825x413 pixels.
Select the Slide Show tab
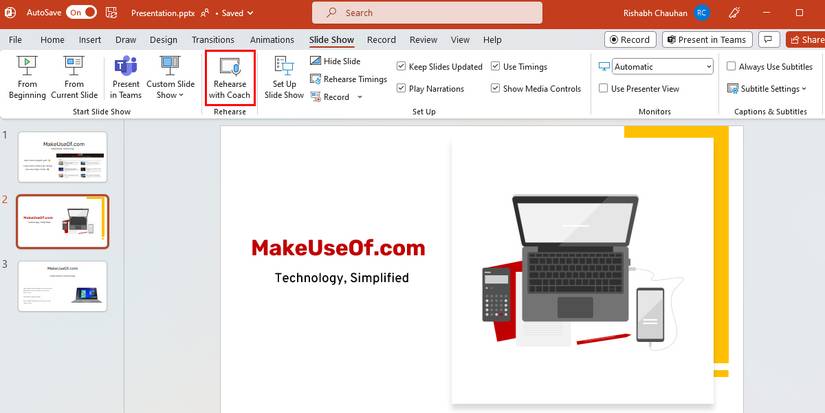tap(331, 39)
